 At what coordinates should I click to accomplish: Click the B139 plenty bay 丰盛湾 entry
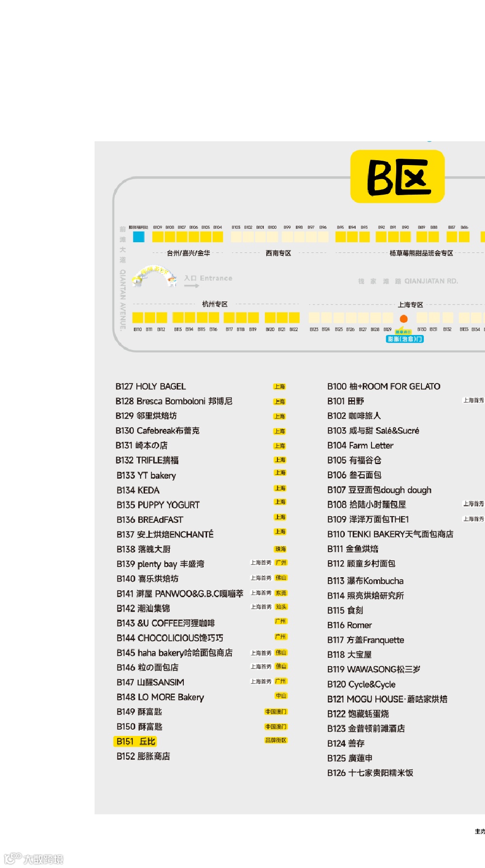coord(161,564)
